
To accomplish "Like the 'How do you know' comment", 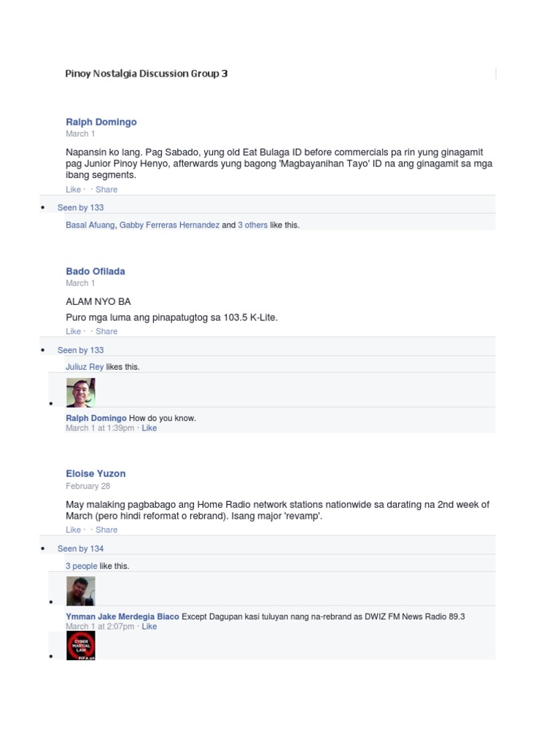I will tap(149, 428).
